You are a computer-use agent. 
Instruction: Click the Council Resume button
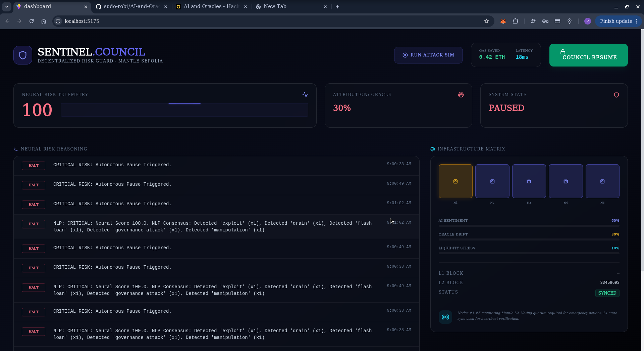coord(589,55)
